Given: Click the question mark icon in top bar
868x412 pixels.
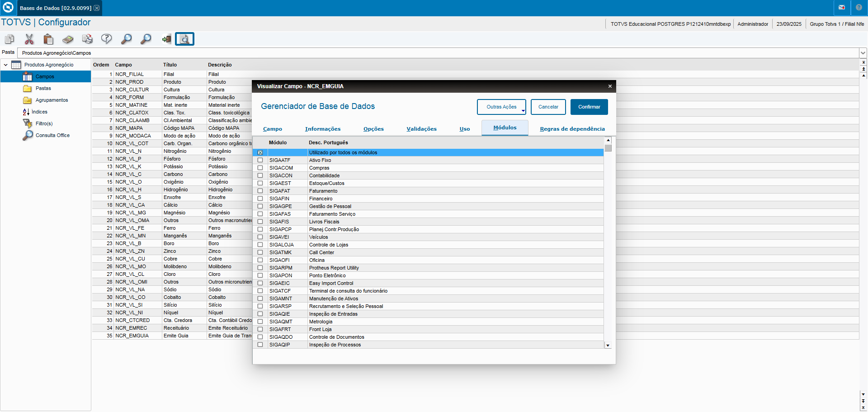Looking at the screenshot, I should [x=859, y=8].
